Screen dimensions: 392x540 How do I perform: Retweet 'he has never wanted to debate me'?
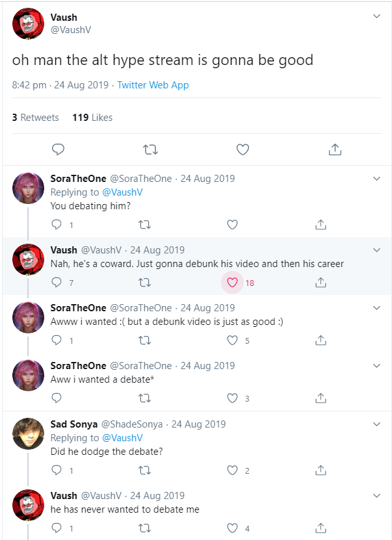point(145,528)
